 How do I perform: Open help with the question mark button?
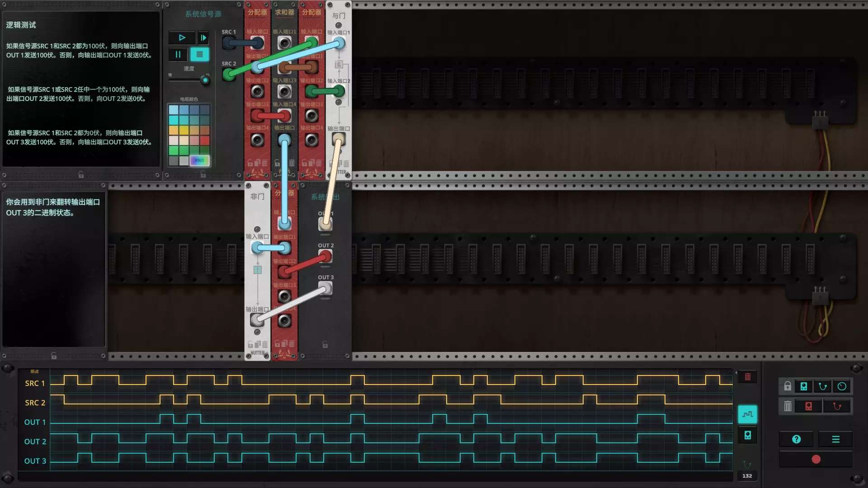point(797,439)
